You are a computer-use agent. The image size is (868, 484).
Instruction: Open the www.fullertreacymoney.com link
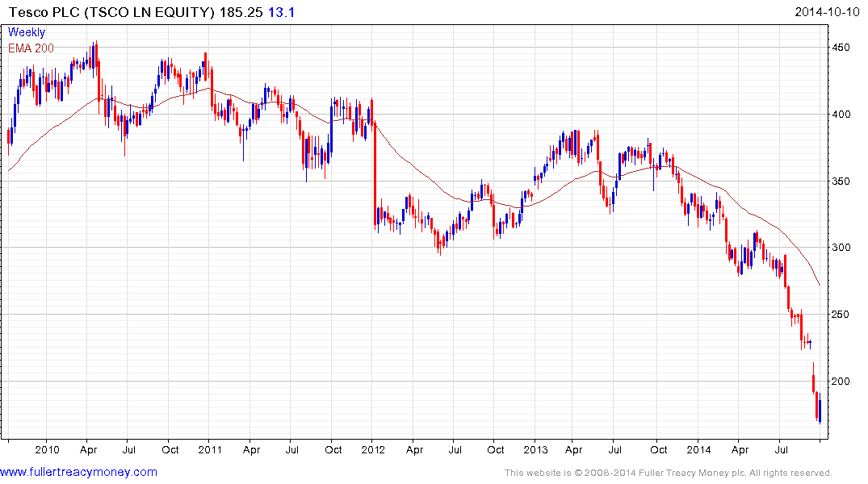point(78,472)
